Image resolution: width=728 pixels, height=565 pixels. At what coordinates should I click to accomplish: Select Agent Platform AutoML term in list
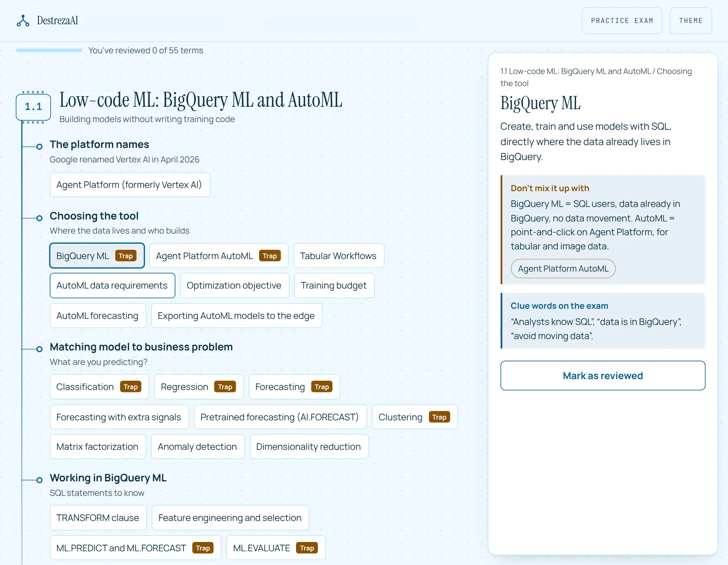pos(219,256)
